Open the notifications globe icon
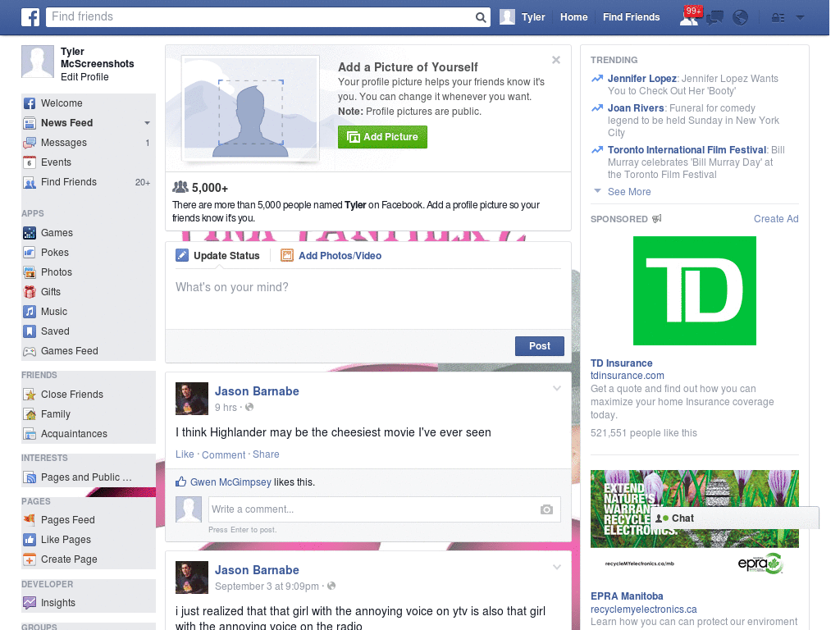Viewport: 840px width, 630px height. [741, 18]
